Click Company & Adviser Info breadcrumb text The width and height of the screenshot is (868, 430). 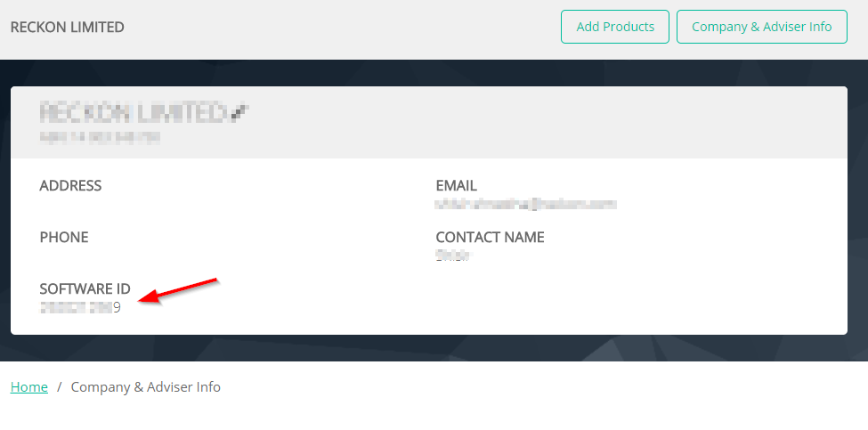pyautogui.click(x=146, y=387)
